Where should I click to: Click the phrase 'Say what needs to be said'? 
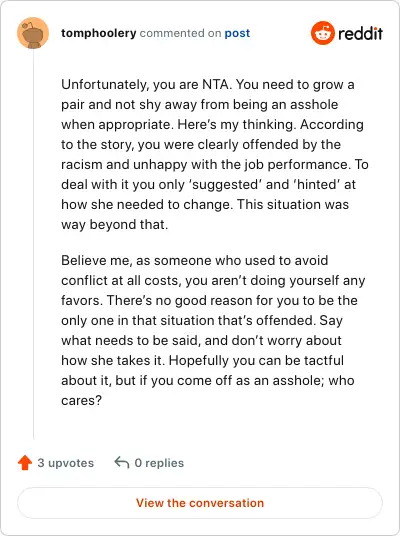pyautogui.click(x=202, y=330)
